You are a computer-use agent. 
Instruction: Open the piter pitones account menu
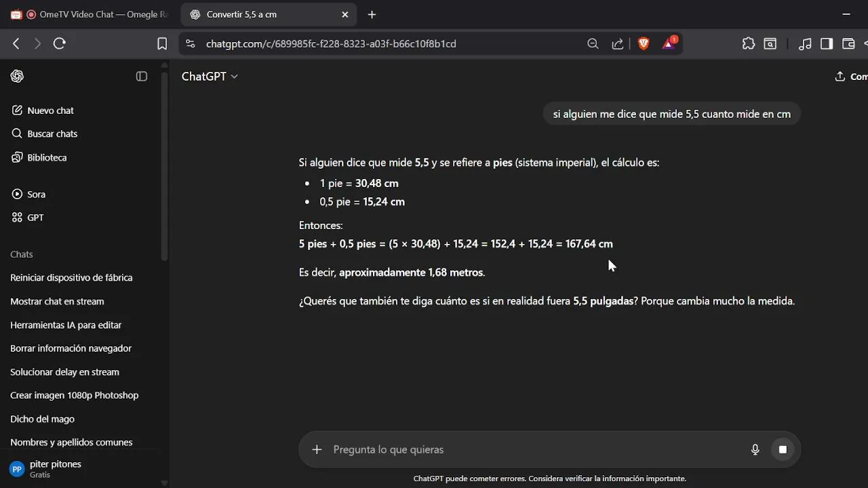[46, 469]
